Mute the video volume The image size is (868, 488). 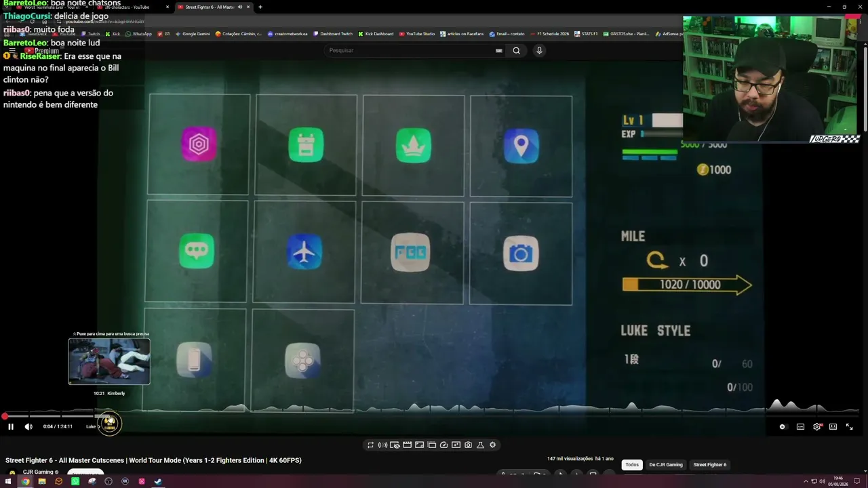point(28,426)
